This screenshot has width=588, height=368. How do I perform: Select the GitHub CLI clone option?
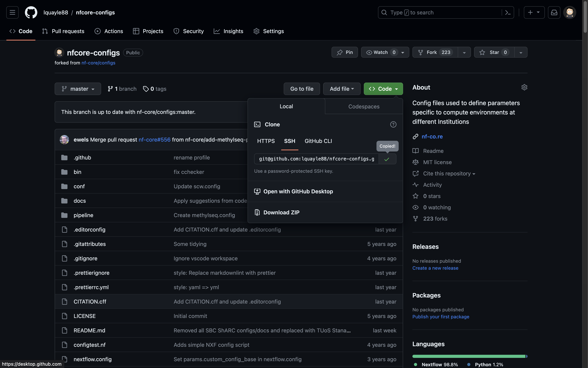point(318,141)
